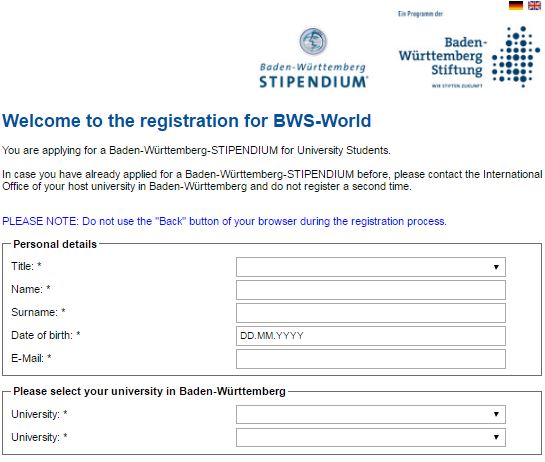This screenshot has height=462, width=545.
Task: Open the Title dropdown
Action: click(x=371, y=267)
